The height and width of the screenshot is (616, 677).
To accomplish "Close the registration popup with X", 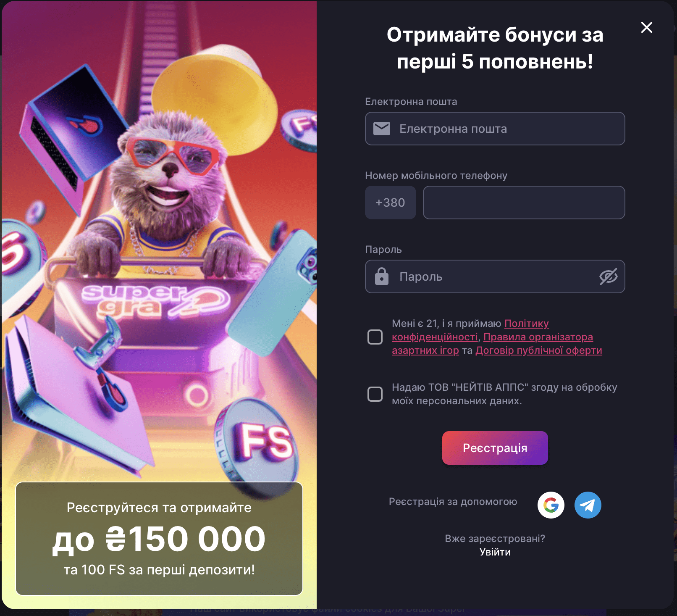I will tap(646, 27).
